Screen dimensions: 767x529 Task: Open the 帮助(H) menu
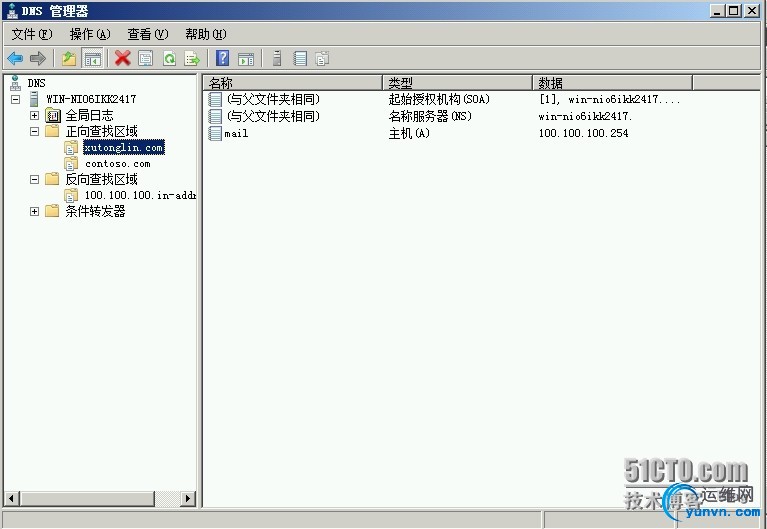pyautogui.click(x=205, y=34)
